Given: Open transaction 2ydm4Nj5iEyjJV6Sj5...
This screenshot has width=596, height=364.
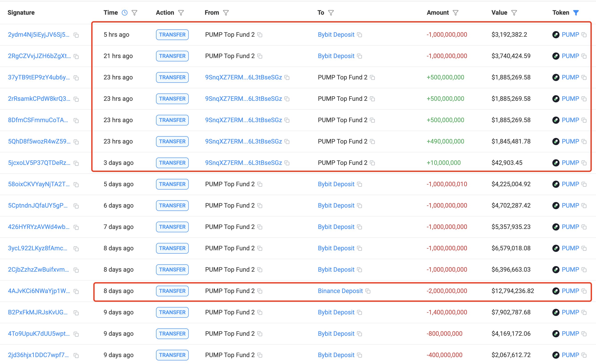Looking at the screenshot, I should 39,34.
